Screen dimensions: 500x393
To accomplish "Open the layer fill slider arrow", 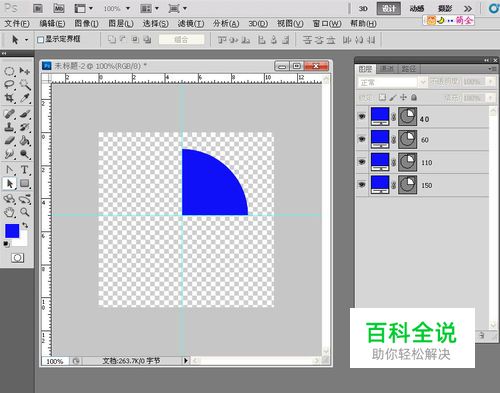I will (x=490, y=98).
